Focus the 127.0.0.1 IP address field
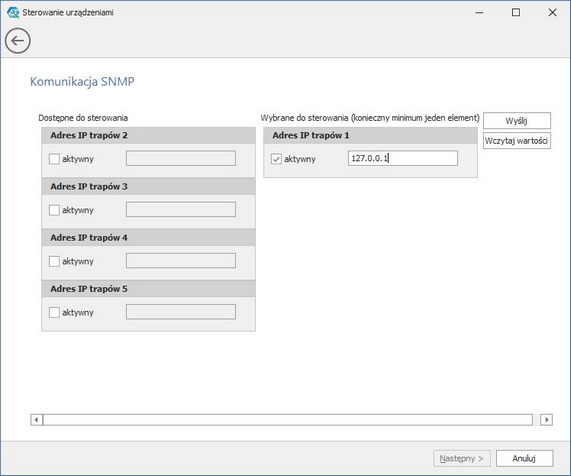This screenshot has height=476, width=571. point(403,158)
